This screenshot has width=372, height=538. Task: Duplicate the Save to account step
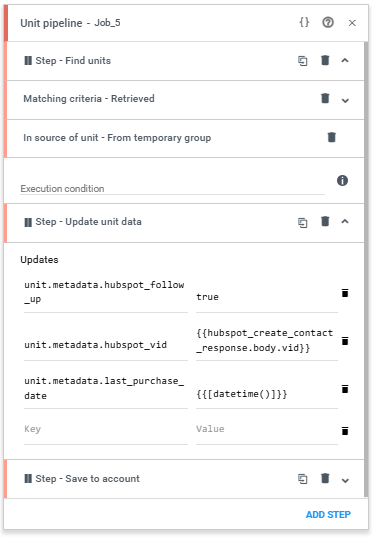(302, 479)
